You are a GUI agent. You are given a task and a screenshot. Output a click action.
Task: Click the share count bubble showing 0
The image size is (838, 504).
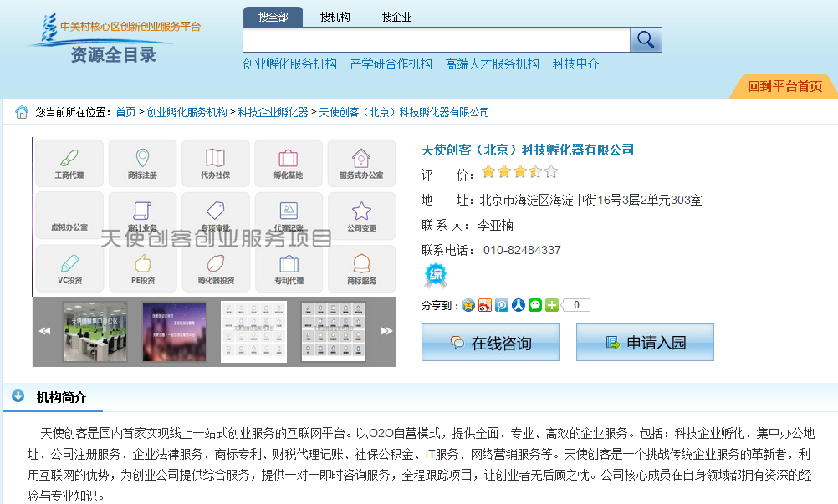[576, 305]
